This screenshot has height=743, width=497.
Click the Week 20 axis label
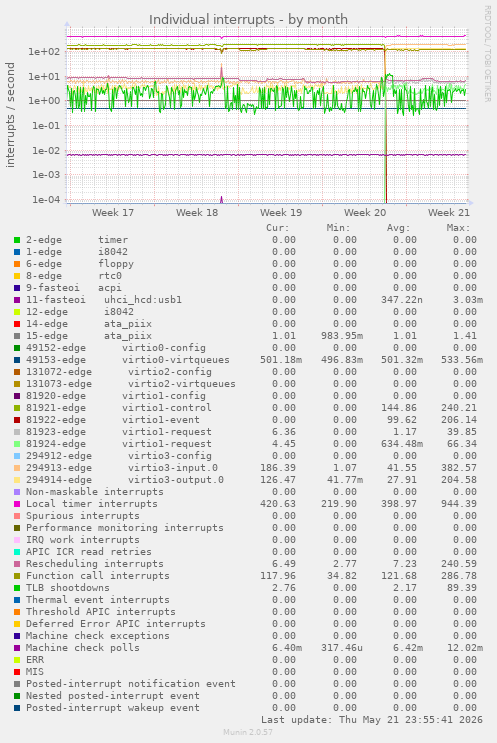(365, 212)
